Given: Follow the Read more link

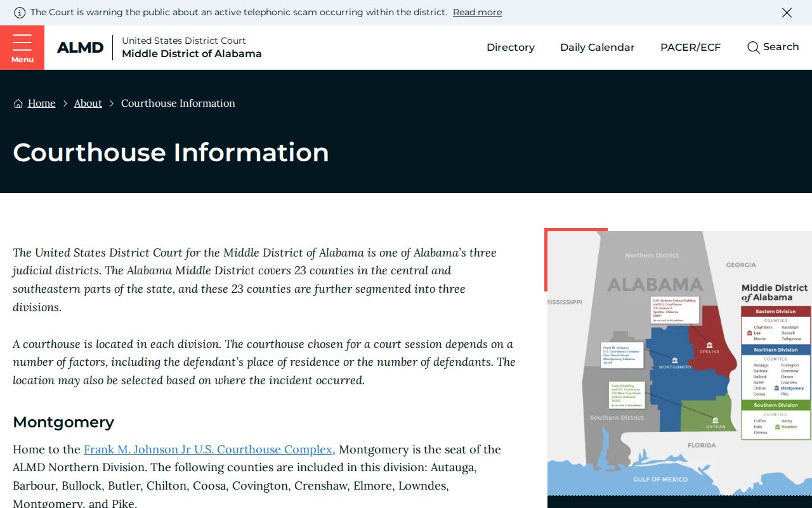Looking at the screenshot, I should coord(477,12).
